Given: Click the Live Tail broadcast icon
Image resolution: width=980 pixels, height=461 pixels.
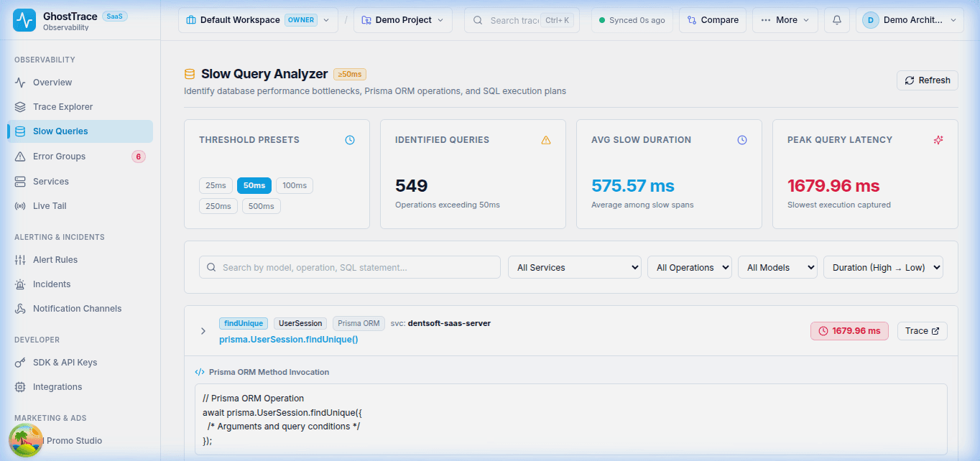Looking at the screenshot, I should tap(20, 206).
